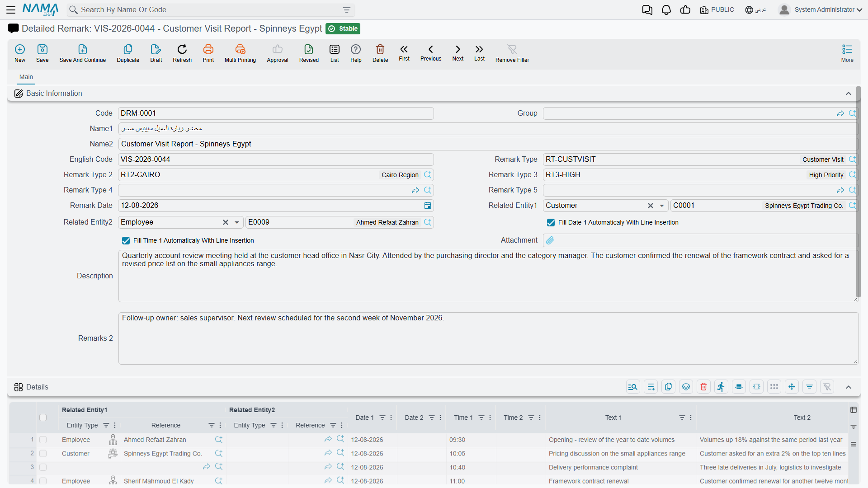Viewport: 868px width, 488px height.
Task: Select row 2 checkbox in details
Action: point(43,453)
